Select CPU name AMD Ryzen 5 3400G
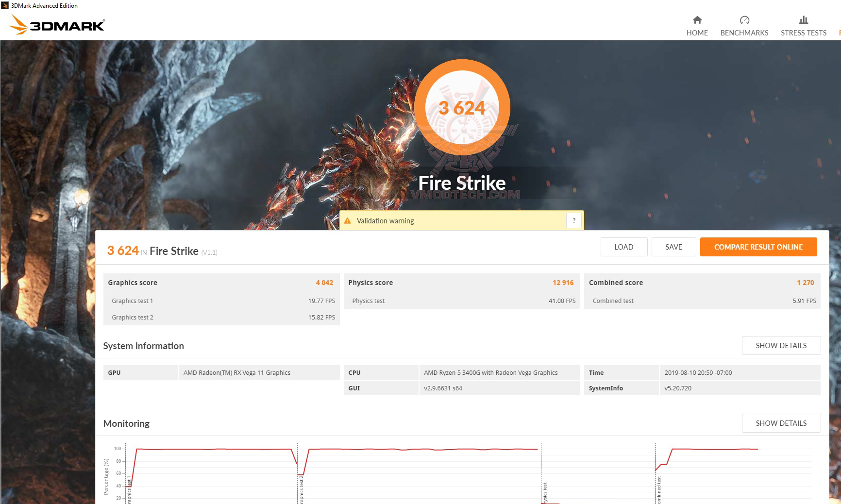The image size is (841, 504). [490, 373]
